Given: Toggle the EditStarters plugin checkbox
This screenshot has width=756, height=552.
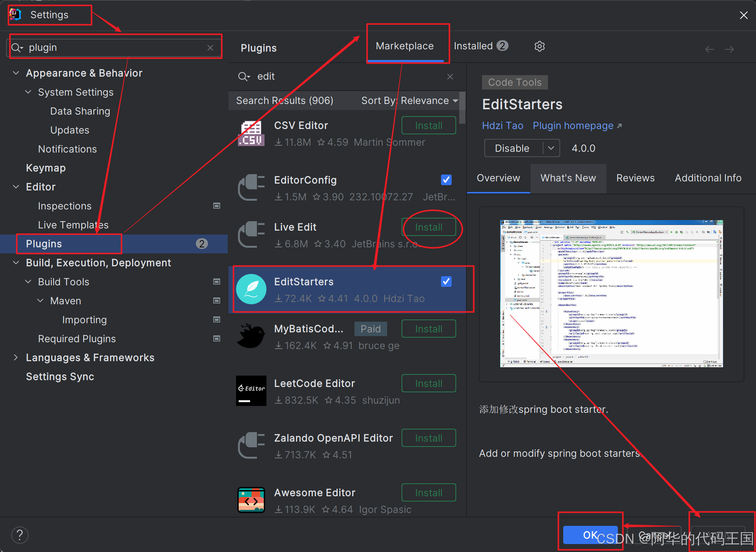Looking at the screenshot, I should click(446, 282).
